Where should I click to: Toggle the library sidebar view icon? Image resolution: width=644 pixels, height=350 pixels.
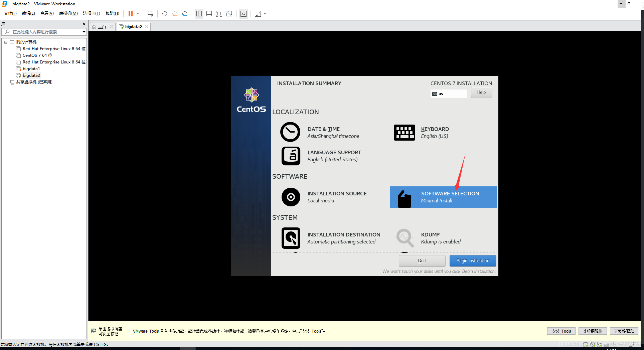[x=199, y=14]
